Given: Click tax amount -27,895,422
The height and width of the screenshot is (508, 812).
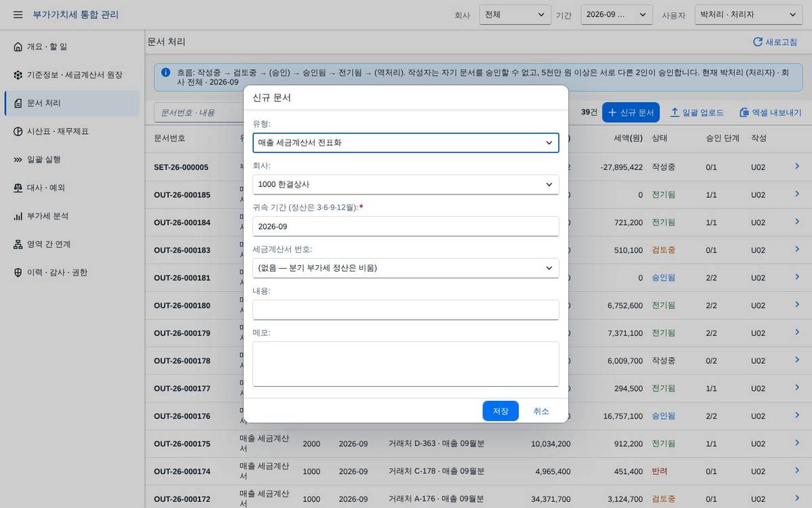Looking at the screenshot, I should [621, 167].
